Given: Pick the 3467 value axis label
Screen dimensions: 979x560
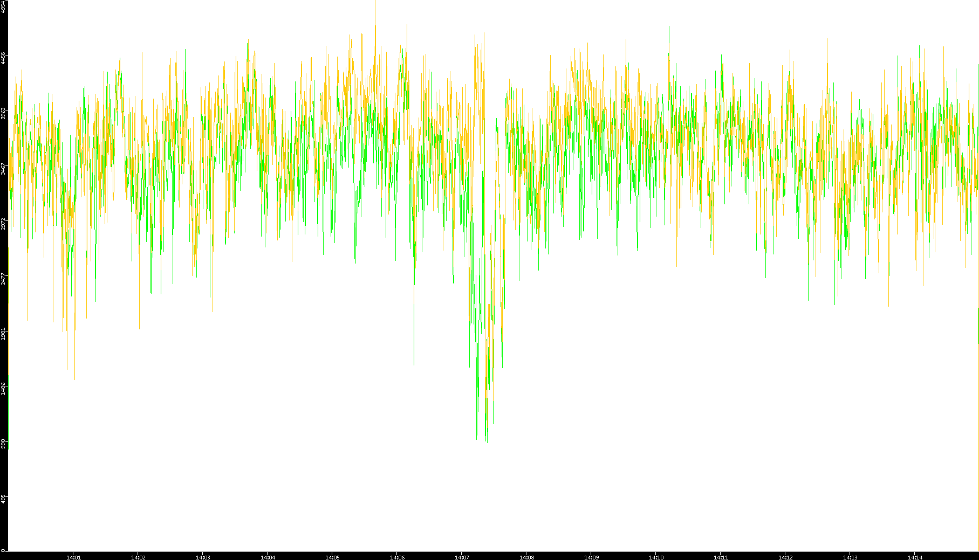Looking at the screenshot, I should 3,168.
